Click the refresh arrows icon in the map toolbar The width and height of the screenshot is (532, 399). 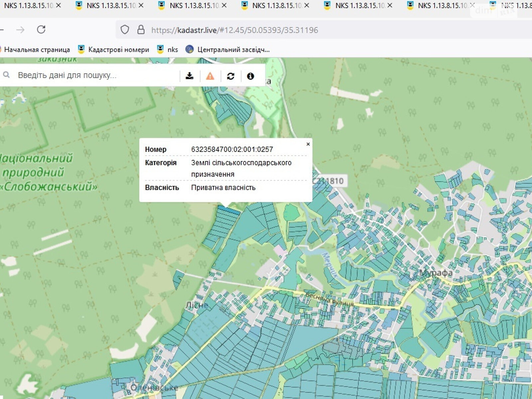(230, 76)
